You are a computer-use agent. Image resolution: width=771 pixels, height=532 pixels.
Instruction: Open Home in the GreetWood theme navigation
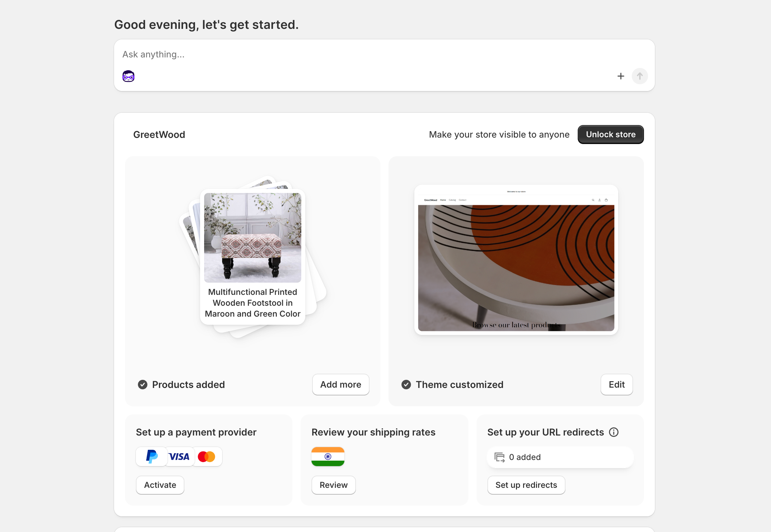[443, 200]
